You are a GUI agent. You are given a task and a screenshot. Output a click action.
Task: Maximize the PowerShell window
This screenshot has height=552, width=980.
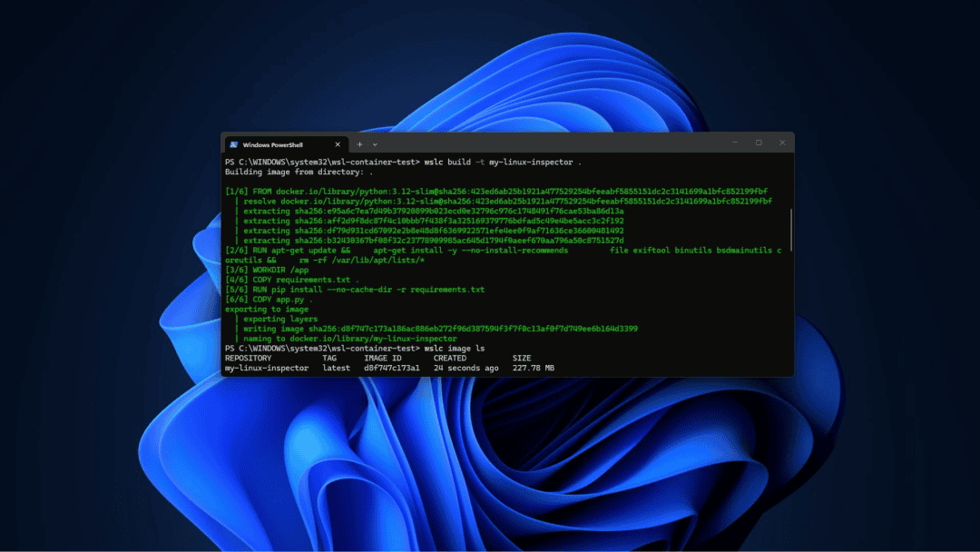click(759, 143)
